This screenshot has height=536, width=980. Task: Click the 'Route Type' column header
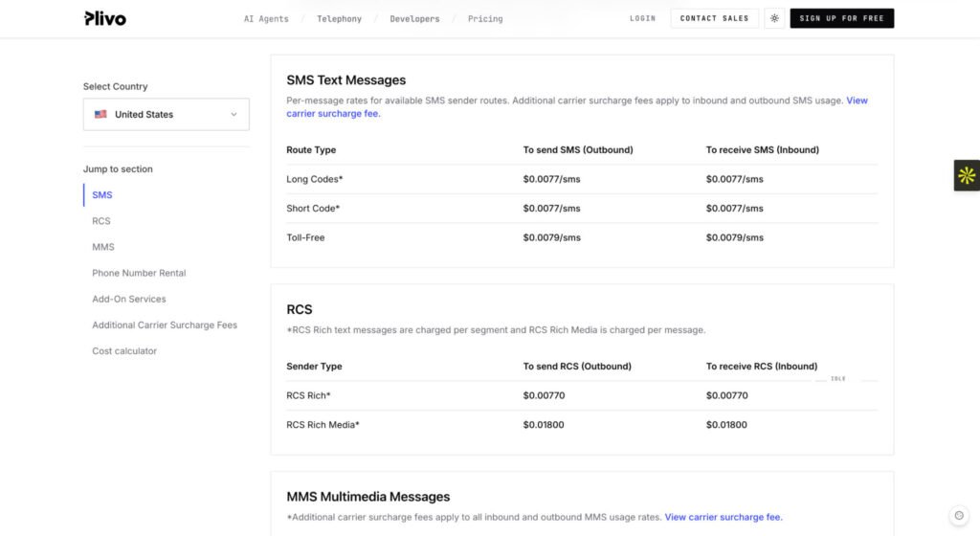coord(311,150)
